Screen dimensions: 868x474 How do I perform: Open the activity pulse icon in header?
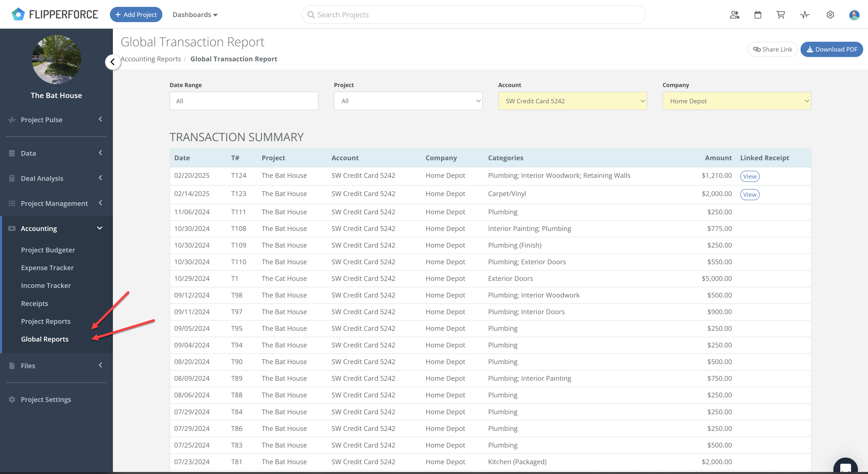(805, 15)
